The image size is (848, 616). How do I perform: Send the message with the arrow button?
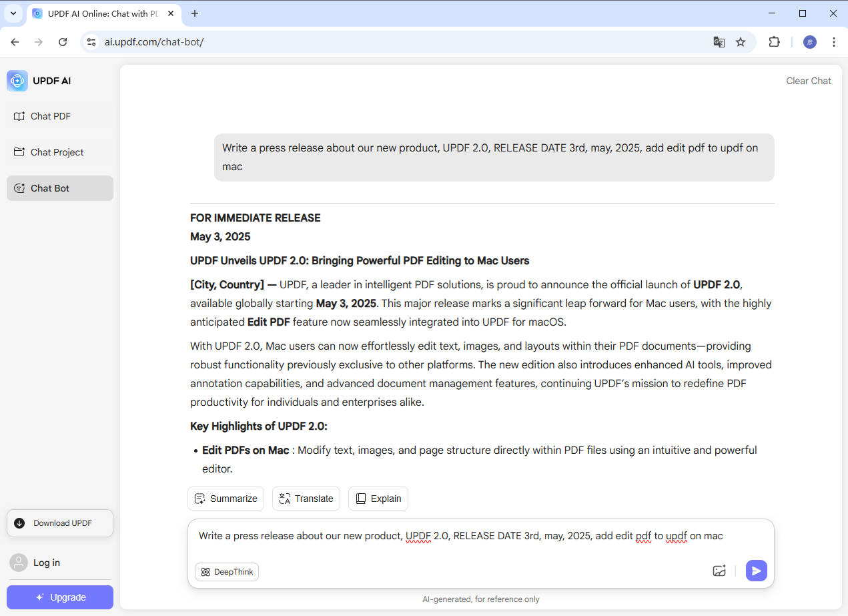point(757,571)
